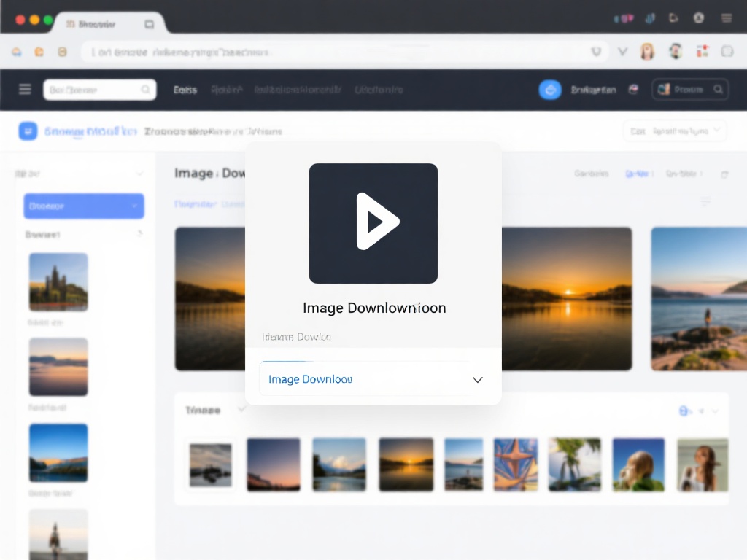Select the castle thumbnail in the sidebar
The width and height of the screenshot is (747, 560).
[x=58, y=282]
